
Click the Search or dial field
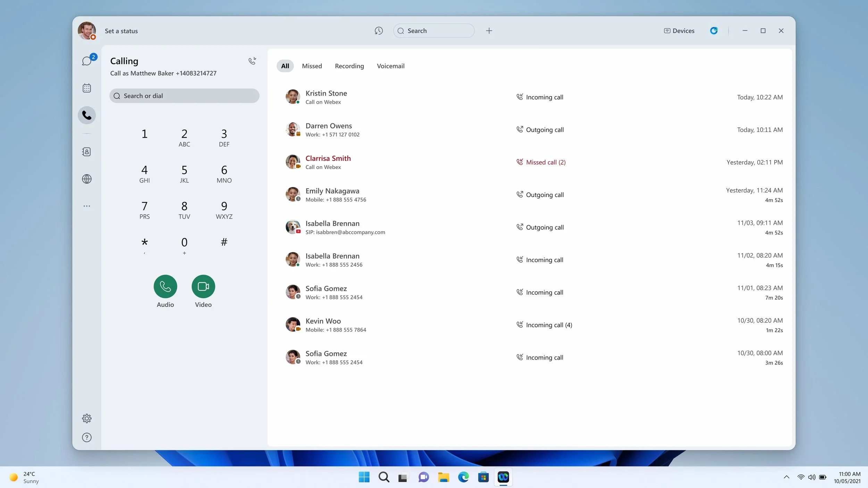pyautogui.click(x=184, y=95)
